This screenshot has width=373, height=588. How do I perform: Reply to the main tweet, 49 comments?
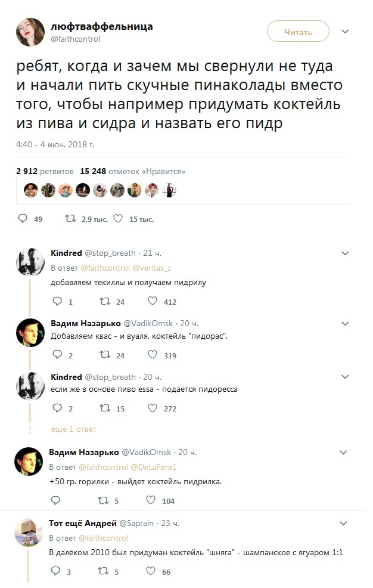[x=23, y=219]
